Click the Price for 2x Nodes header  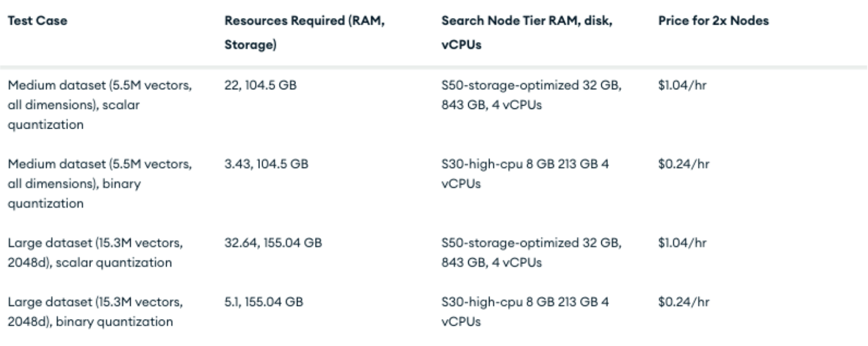click(713, 21)
